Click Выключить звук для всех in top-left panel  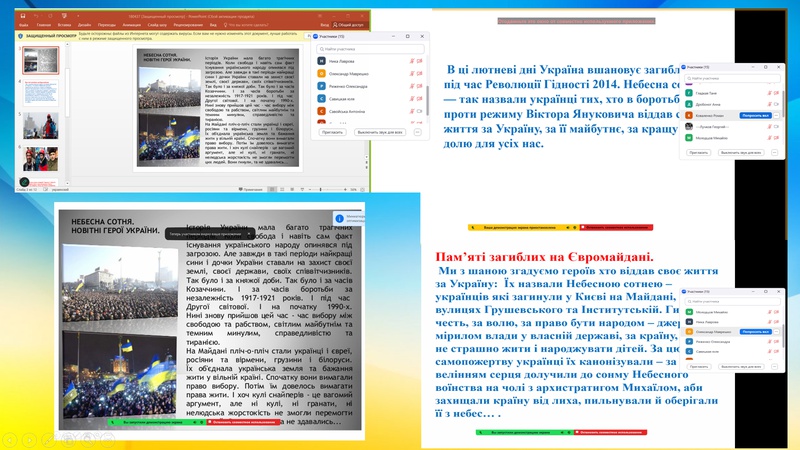[380, 132]
